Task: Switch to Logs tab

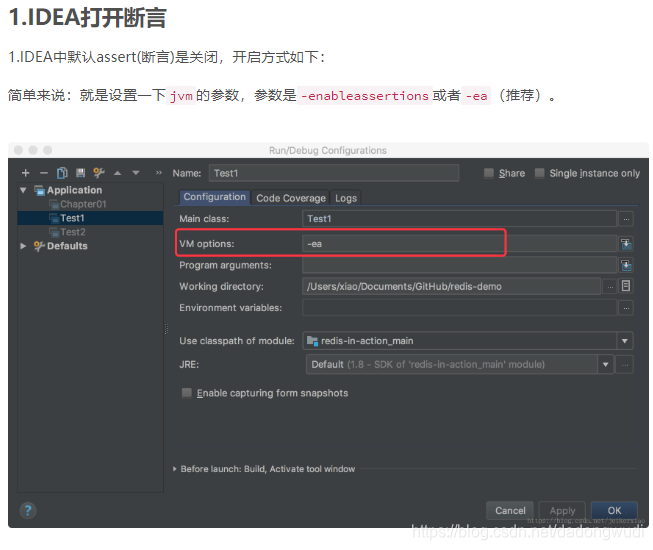Action: 346,198
